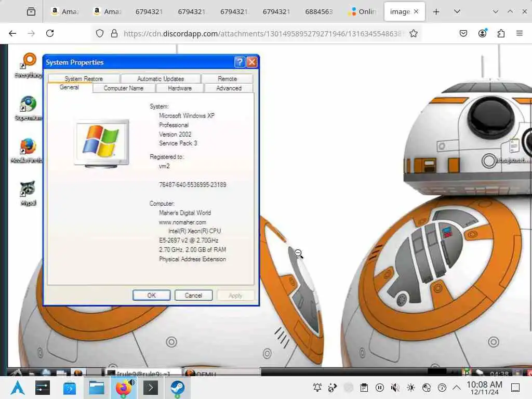Open the clipboard tray icon

click(x=364, y=388)
